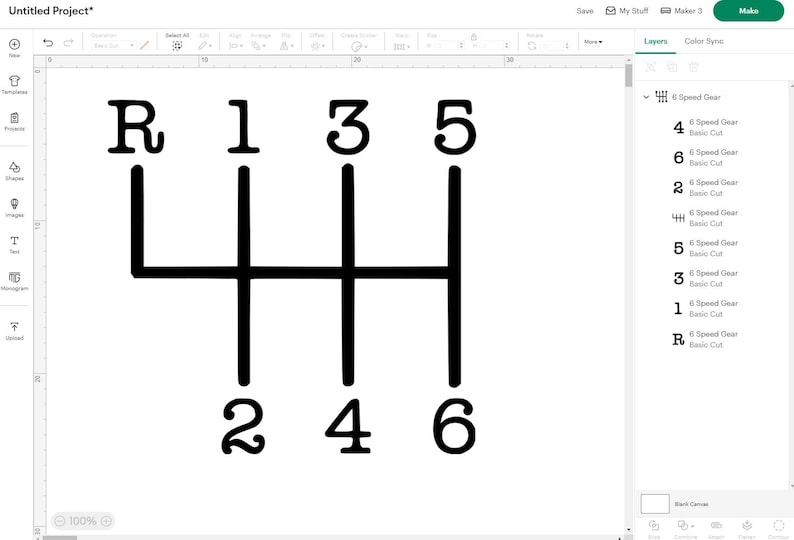Collapse the 6 Speed Gear group
794x540 pixels.
pyautogui.click(x=646, y=97)
